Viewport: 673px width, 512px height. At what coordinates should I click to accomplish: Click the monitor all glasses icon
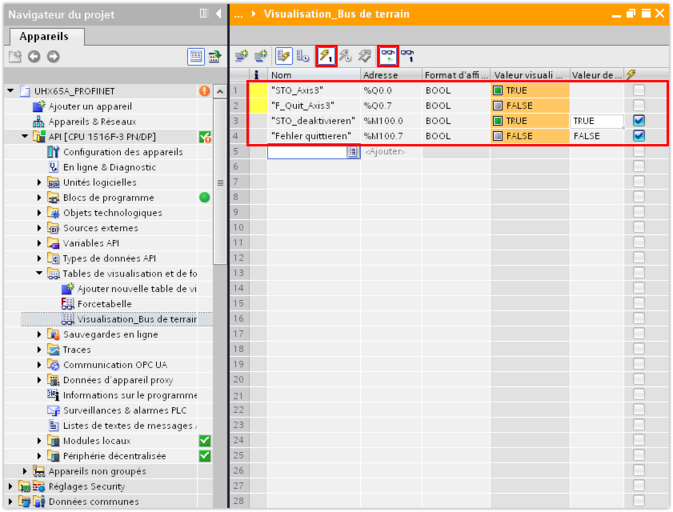click(387, 57)
